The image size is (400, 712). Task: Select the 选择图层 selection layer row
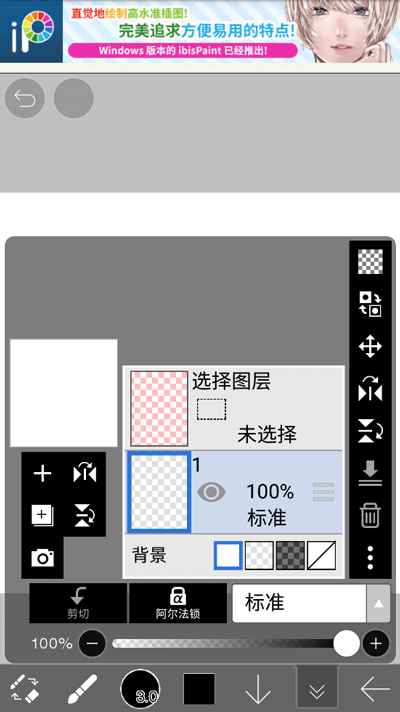click(x=234, y=408)
